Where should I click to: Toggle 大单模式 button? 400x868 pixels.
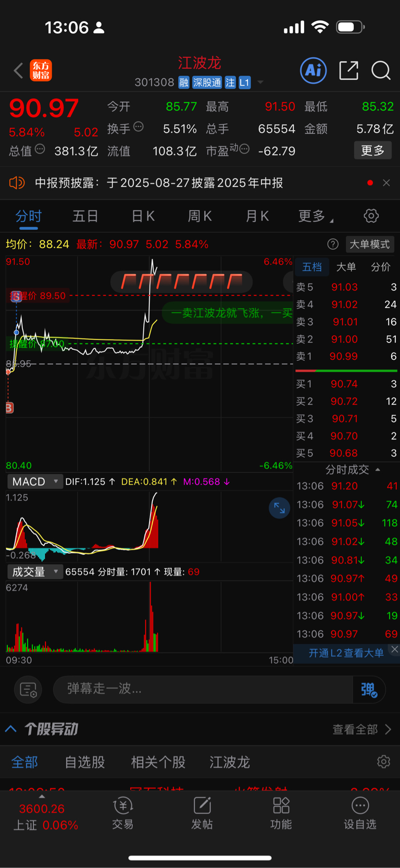point(369,244)
